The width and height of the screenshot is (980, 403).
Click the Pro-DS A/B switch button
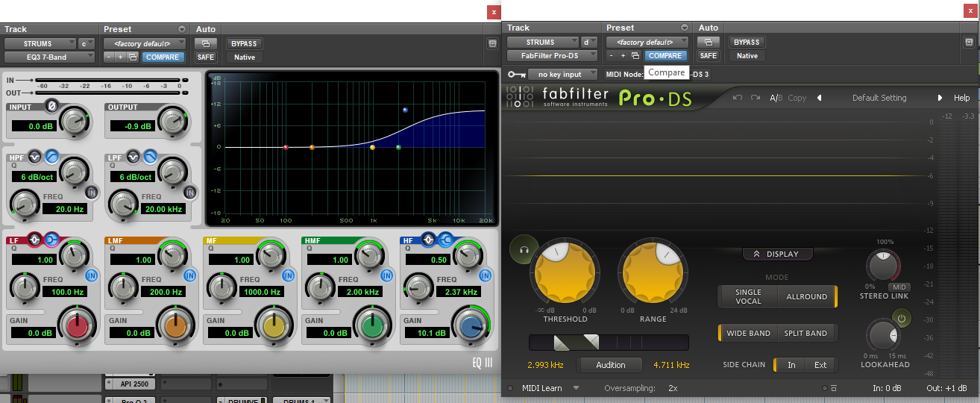776,98
